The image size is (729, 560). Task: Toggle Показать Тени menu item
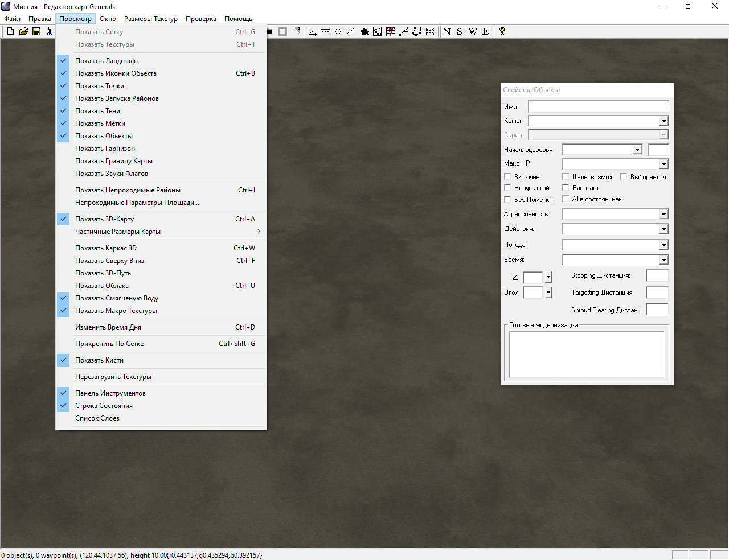(97, 111)
